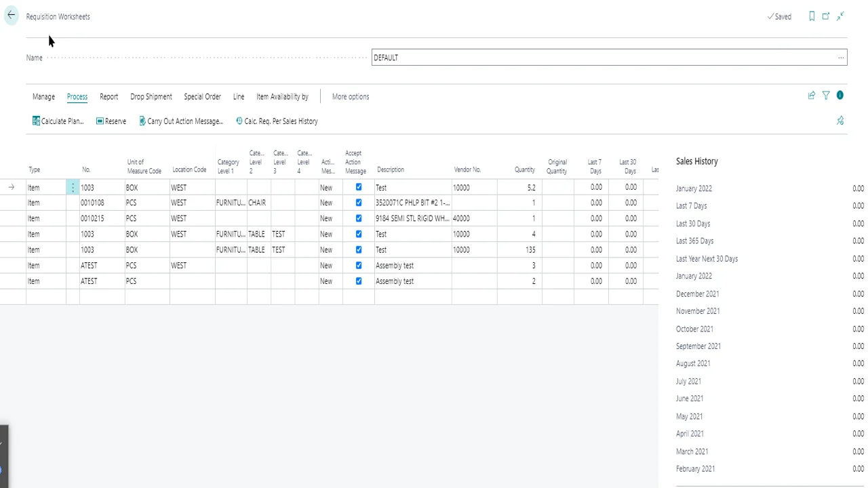Show the row options three-dot menu
The width and height of the screenshot is (868, 488).
73,188
